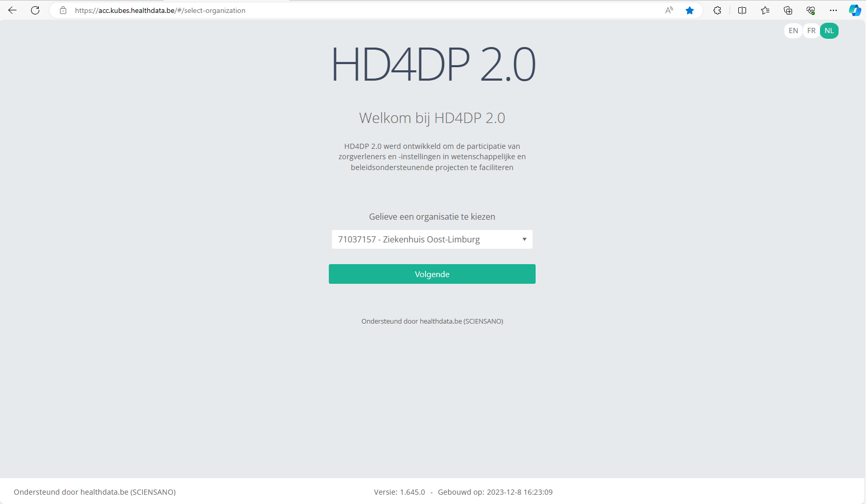Viewport: 866px width, 504px height.
Task: Select the NL language option
Action: click(829, 31)
